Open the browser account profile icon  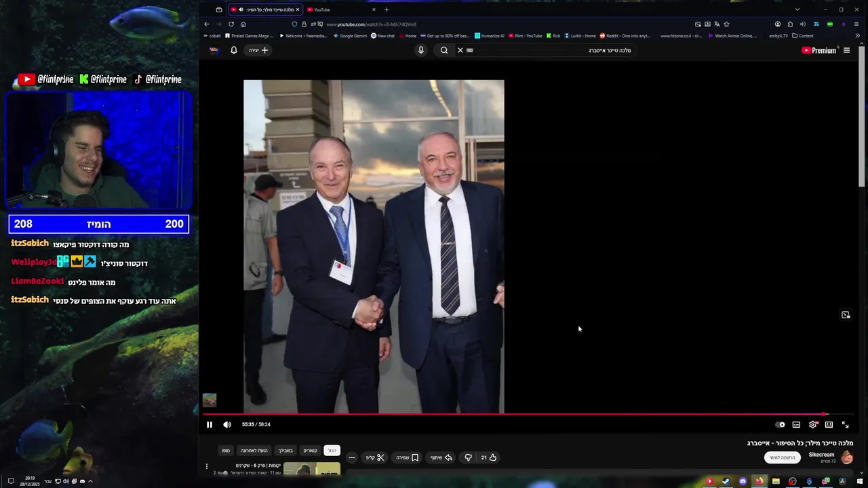(x=778, y=24)
